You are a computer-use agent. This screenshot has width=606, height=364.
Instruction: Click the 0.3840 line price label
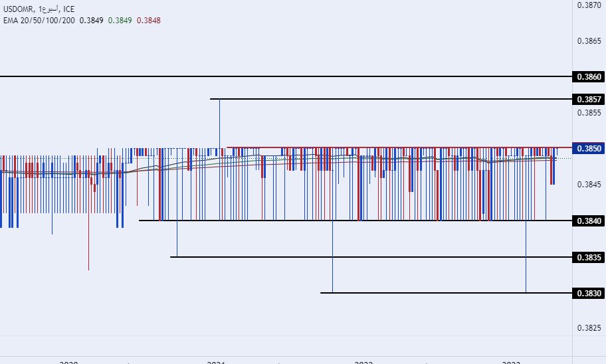coord(589,221)
